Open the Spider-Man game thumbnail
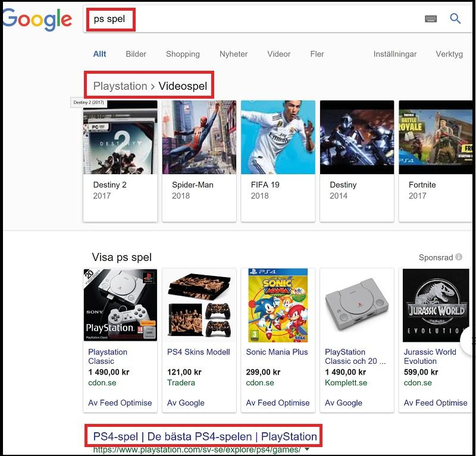 coord(199,137)
